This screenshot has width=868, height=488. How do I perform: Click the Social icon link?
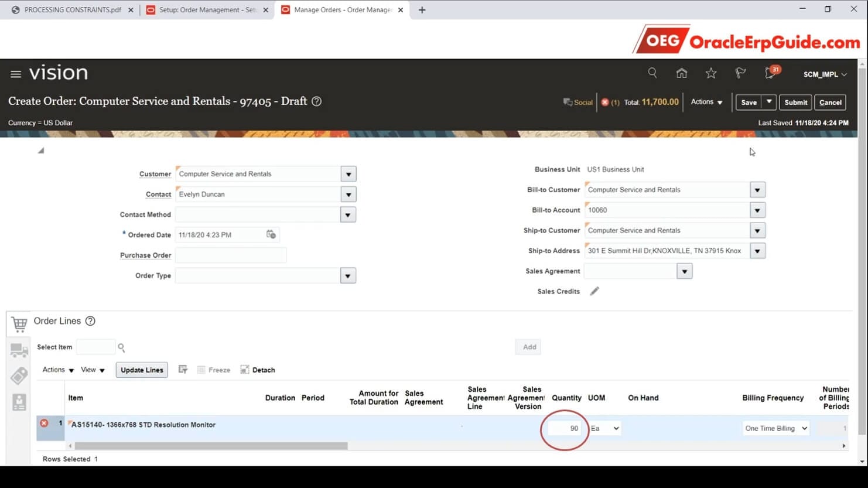point(577,102)
